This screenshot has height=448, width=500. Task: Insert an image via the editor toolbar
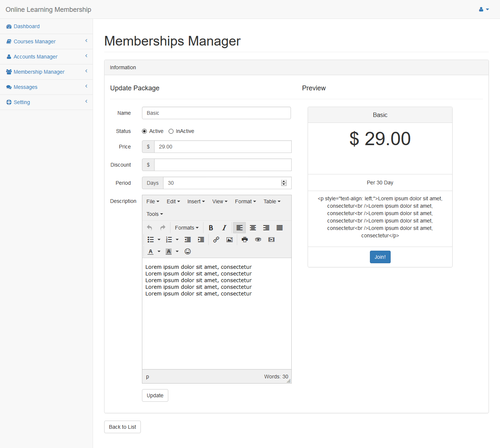(229, 240)
